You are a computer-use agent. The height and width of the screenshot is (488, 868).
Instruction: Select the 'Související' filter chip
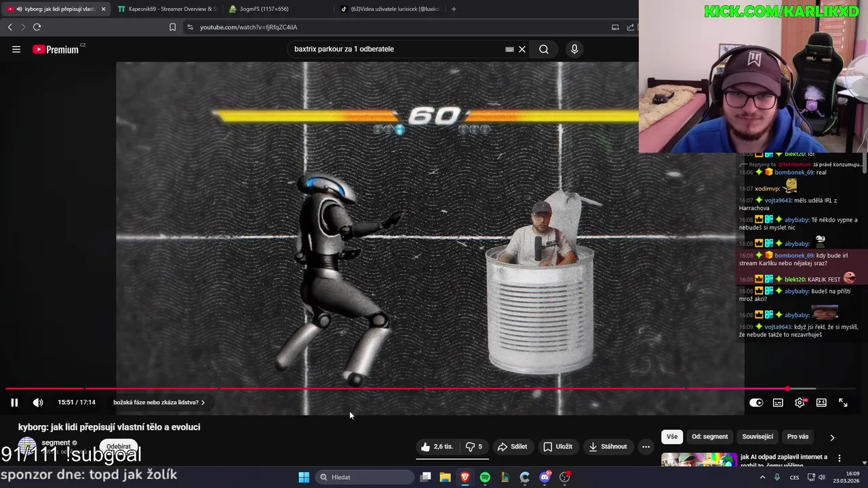click(x=757, y=437)
